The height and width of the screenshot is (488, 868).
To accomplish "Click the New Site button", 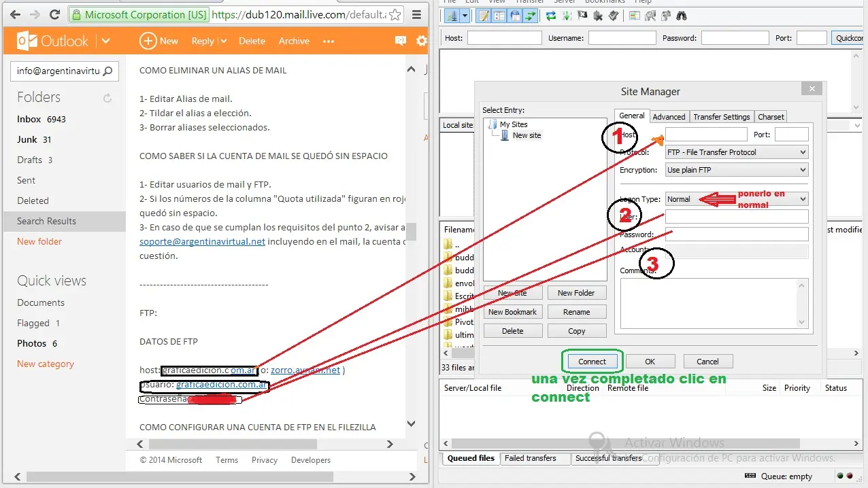I will pos(513,293).
